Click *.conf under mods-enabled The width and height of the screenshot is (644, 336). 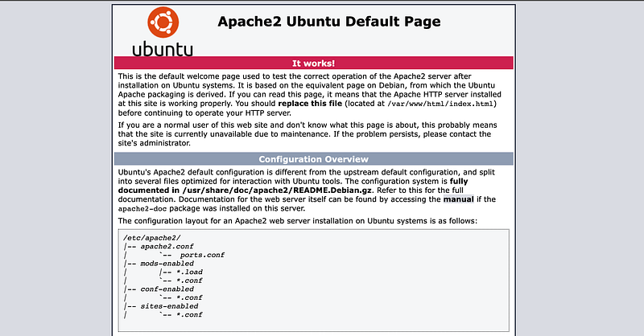(189, 281)
